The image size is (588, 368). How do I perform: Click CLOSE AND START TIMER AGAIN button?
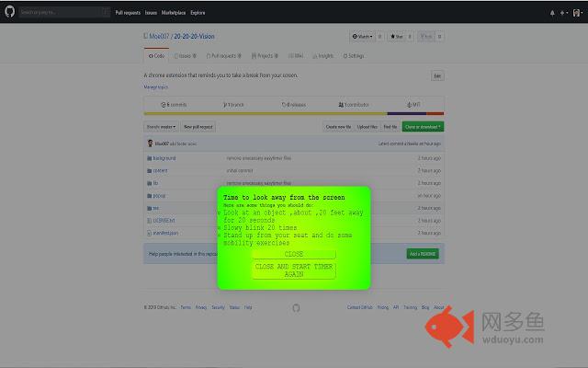coord(294,270)
